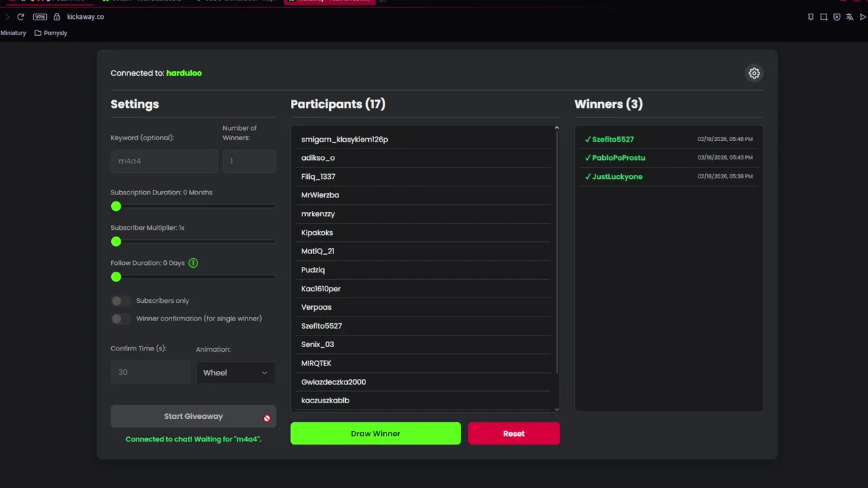Select participant kaczuszkabib
The height and width of the screenshot is (488, 868).
pyautogui.click(x=425, y=401)
